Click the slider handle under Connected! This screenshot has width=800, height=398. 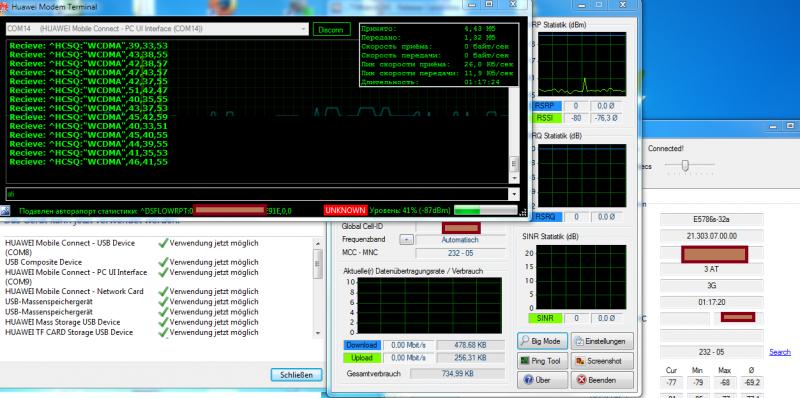pyautogui.click(x=686, y=165)
